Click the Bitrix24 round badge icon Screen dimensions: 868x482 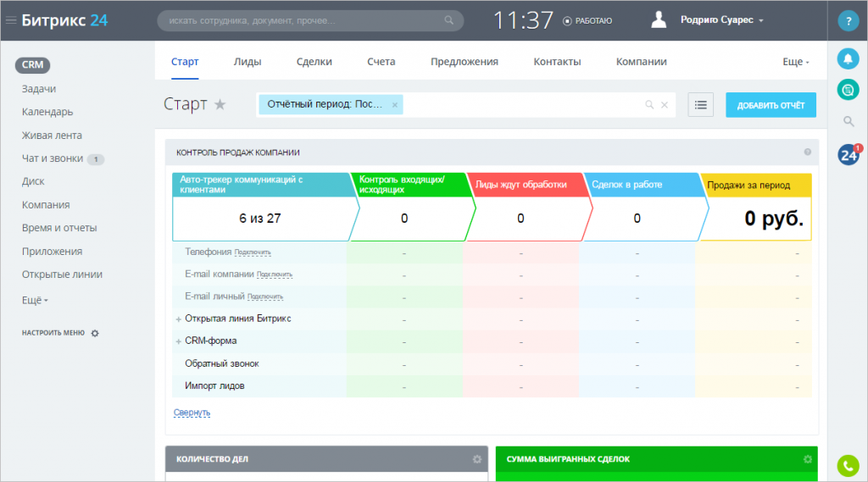pos(849,155)
